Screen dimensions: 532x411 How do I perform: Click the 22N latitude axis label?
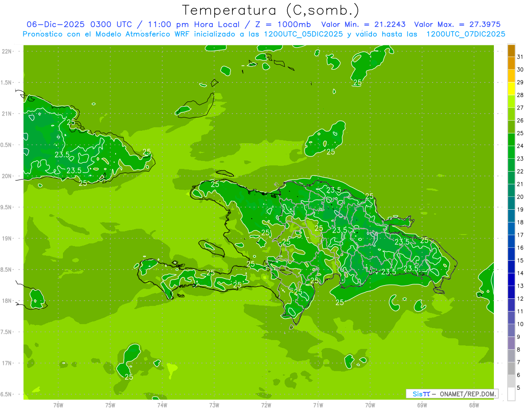(7, 51)
